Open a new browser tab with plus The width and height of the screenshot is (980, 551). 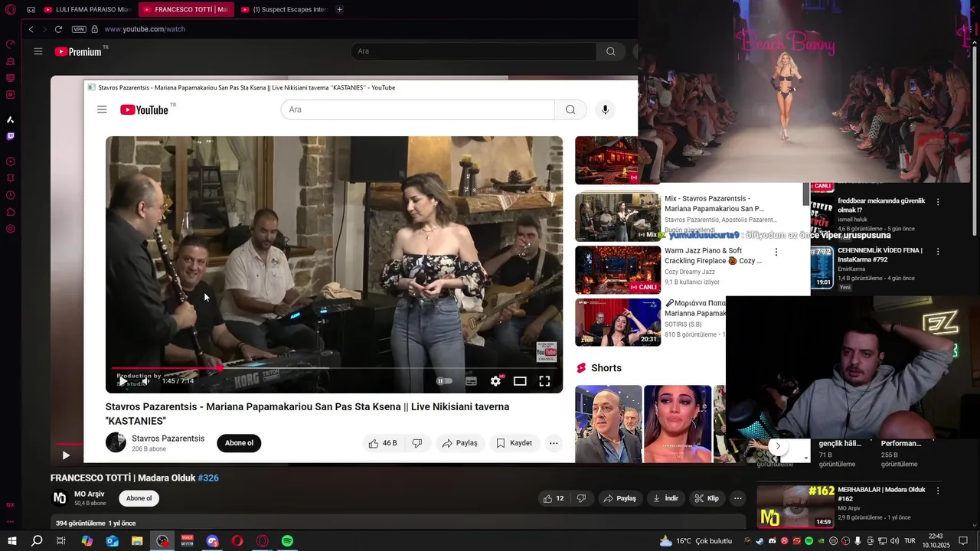coord(340,10)
